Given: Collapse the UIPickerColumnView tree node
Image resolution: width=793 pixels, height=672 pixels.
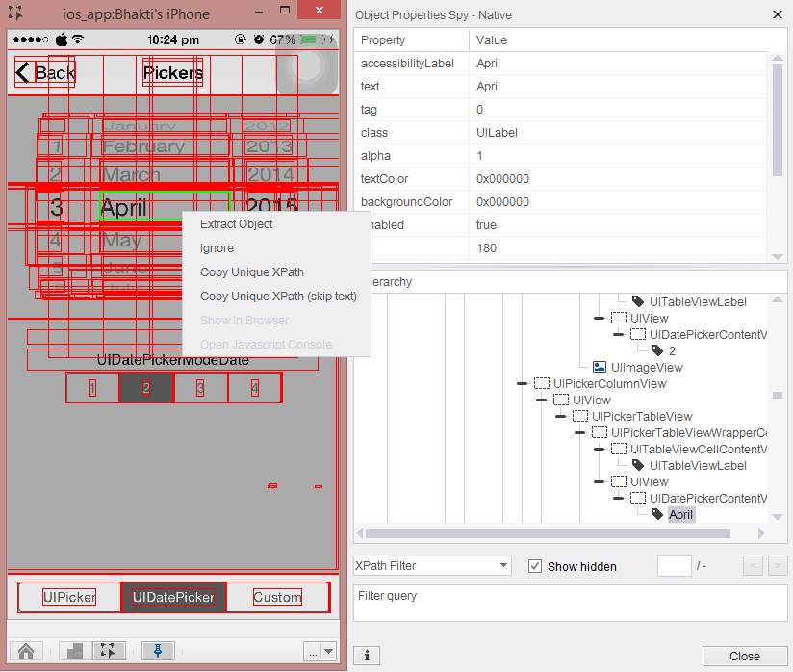Looking at the screenshot, I should click(522, 383).
